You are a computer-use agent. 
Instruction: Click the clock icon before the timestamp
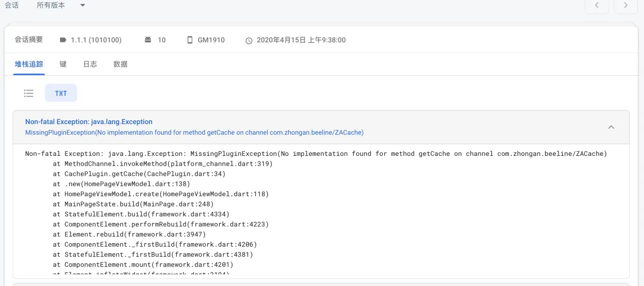point(249,40)
